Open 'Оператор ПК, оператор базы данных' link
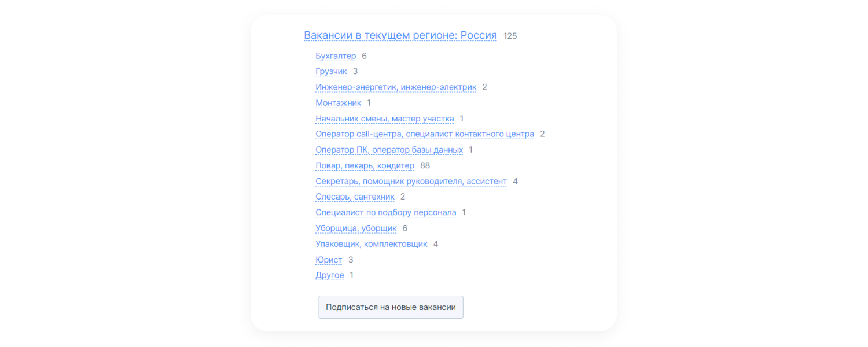Image resolution: width=868 pixels, height=347 pixels. [389, 150]
